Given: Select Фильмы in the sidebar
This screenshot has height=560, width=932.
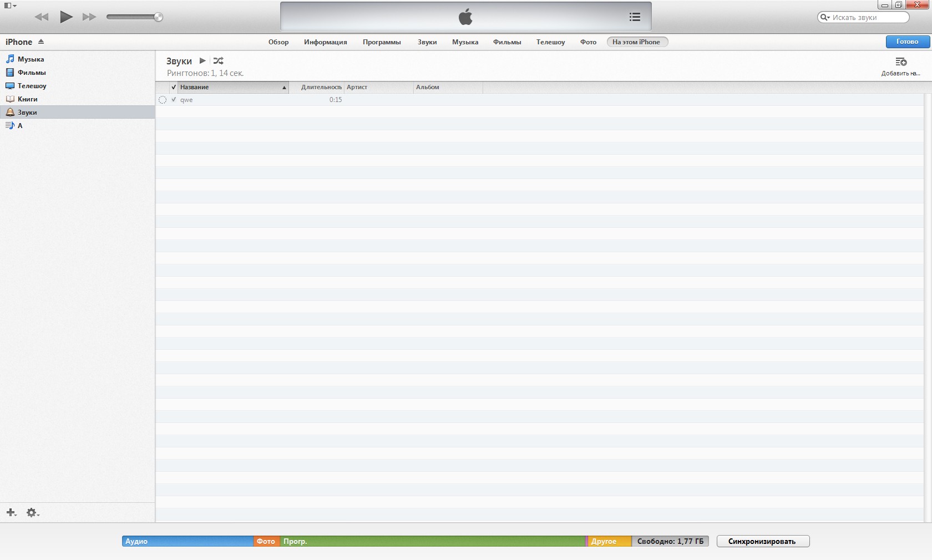Looking at the screenshot, I should pos(78,73).
